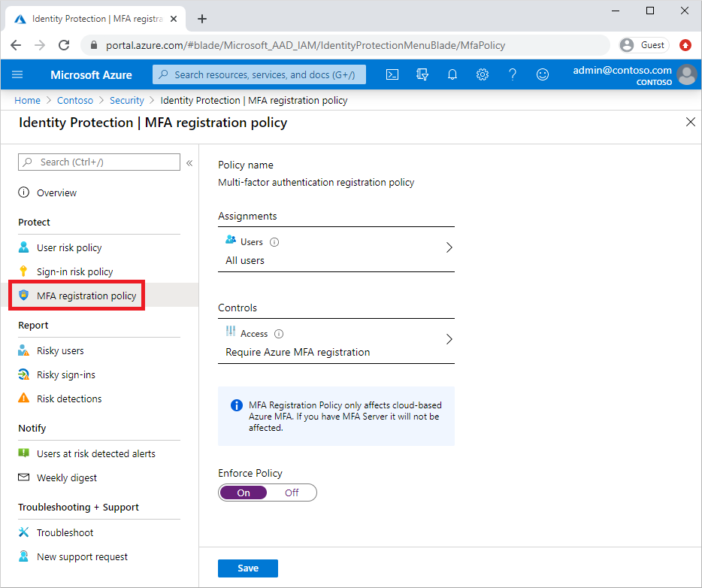
Task: Click the Guest profile icon in browser
Action: pyautogui.click(x=628, y=45)
